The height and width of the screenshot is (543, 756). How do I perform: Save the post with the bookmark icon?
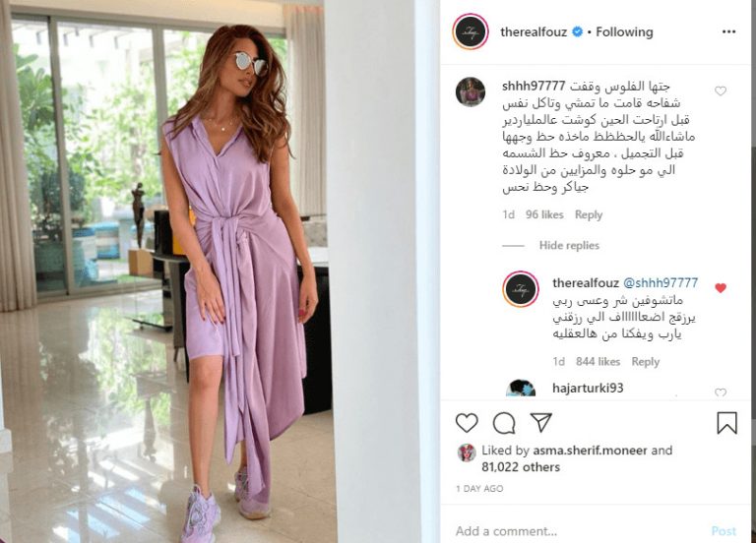[726, 423]
